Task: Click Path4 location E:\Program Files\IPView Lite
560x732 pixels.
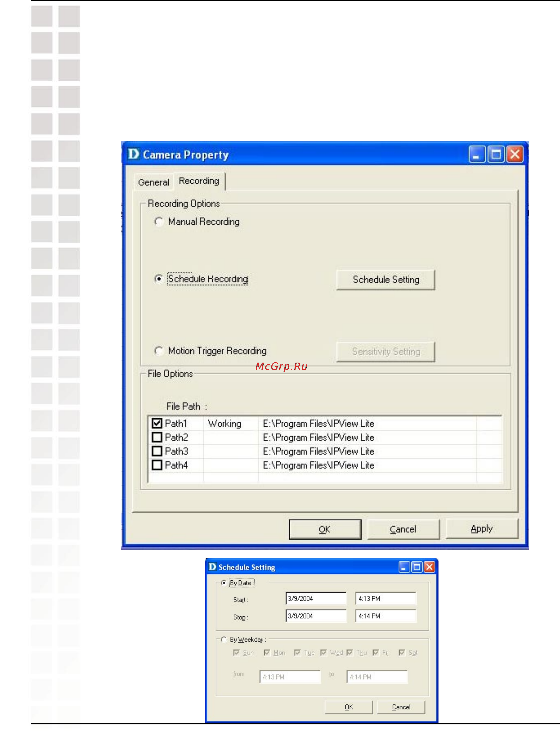Action: tap(318, 465)
